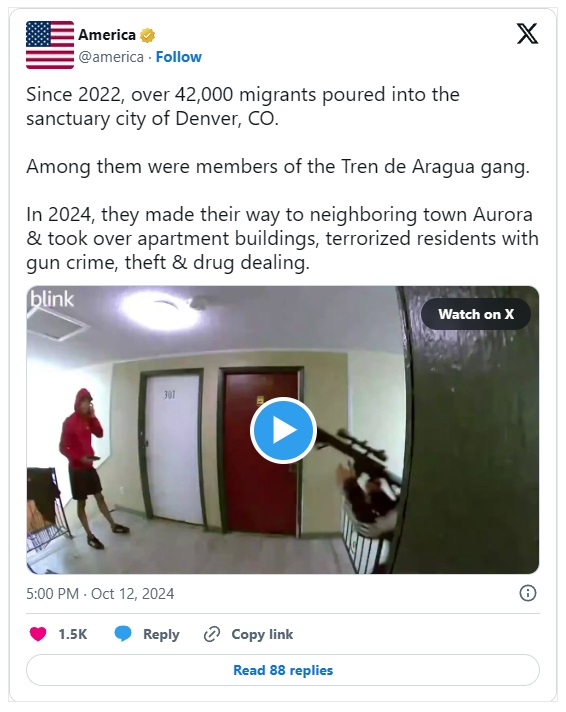Open the 5:00 PM Oct 12, 2024 timestamp
Image resolution: width=566 pixels, height=712 pixels.
pos(100,593)
